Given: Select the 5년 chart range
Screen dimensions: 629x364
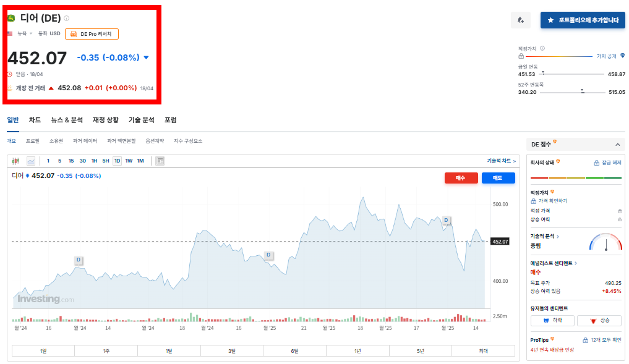Looking at the screenshot, I should click(x=421, y=351).
